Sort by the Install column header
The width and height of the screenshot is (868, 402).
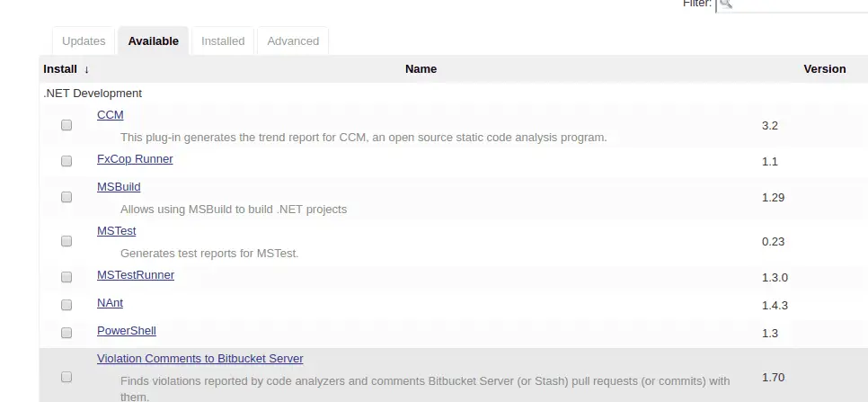point(66,69)
